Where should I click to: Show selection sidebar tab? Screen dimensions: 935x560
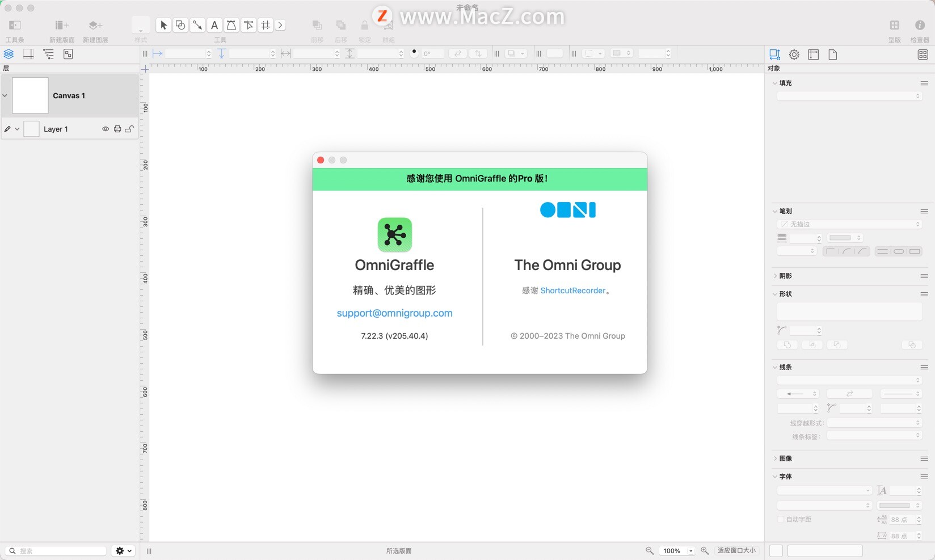(x=68, y=54)
